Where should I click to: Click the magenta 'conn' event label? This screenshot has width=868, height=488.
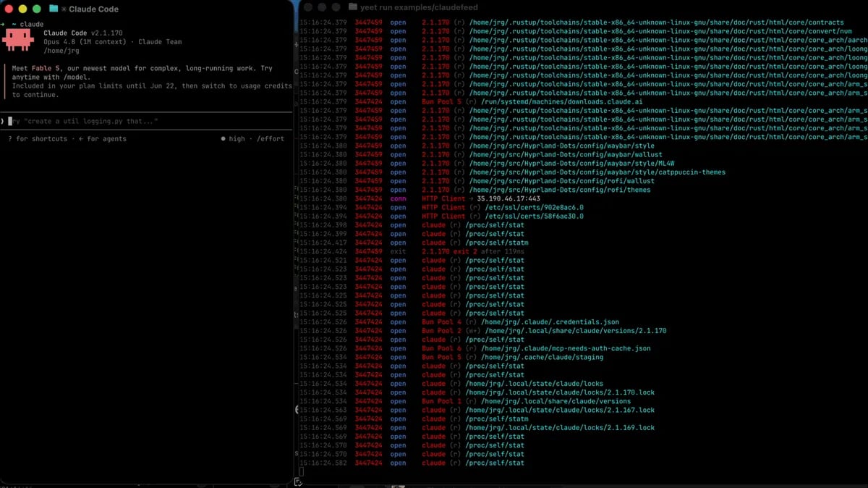(398, 198)
